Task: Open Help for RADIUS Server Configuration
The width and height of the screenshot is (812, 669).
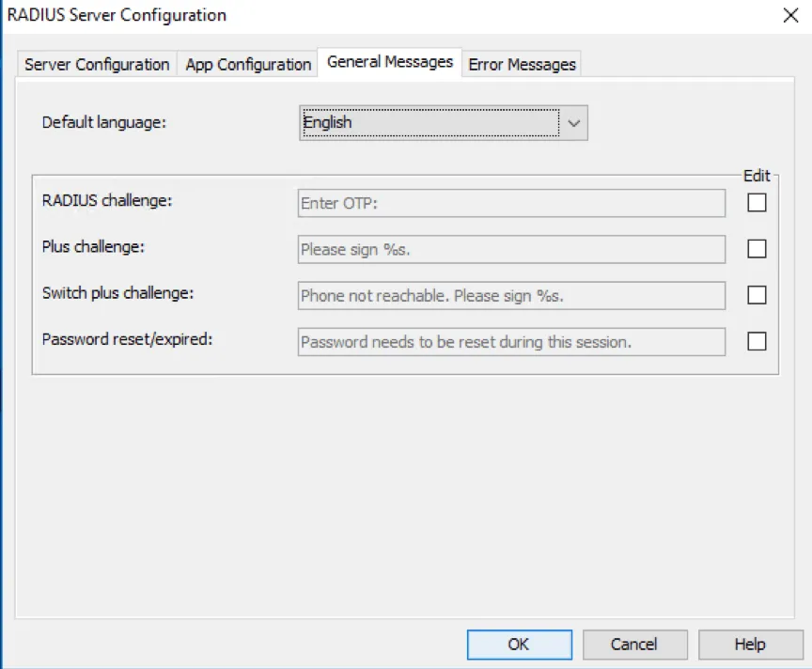Action: 749,645
